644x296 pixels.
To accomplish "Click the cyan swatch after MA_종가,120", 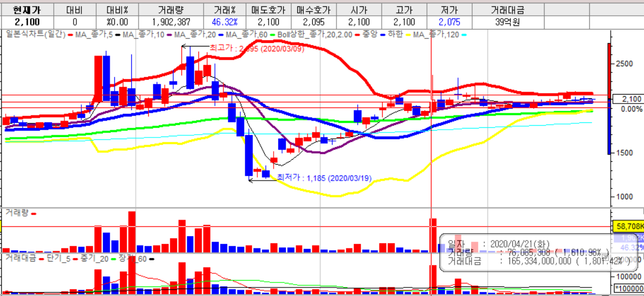I will [x=463, y=35].
